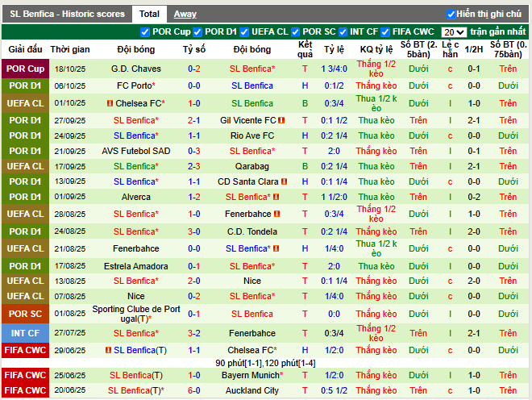Uncheck the POR Cup filter checkbox
This screenshot has width=532, height=400.
[145, 32]
